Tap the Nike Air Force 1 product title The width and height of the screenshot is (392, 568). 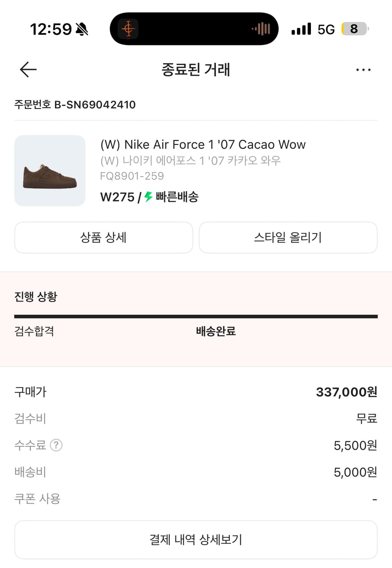pos(203,145)
